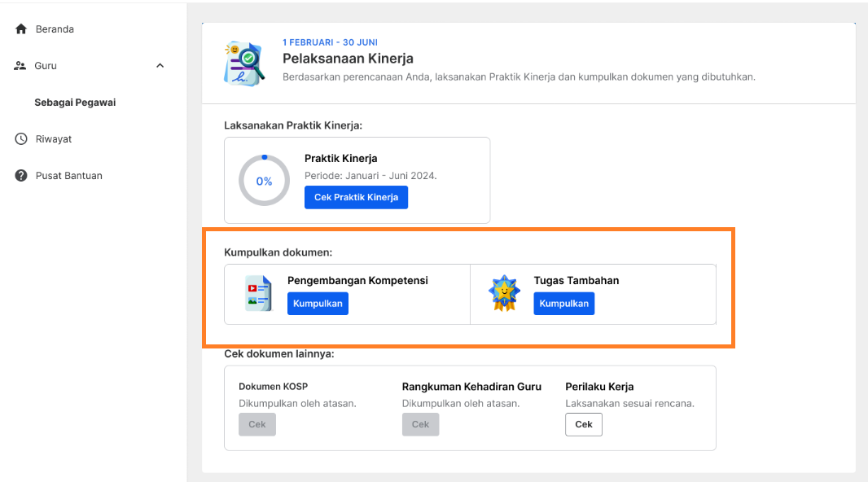
Task: Click Kumpulkan under Pengembangan Kompetensi
Action: point(318,304)
